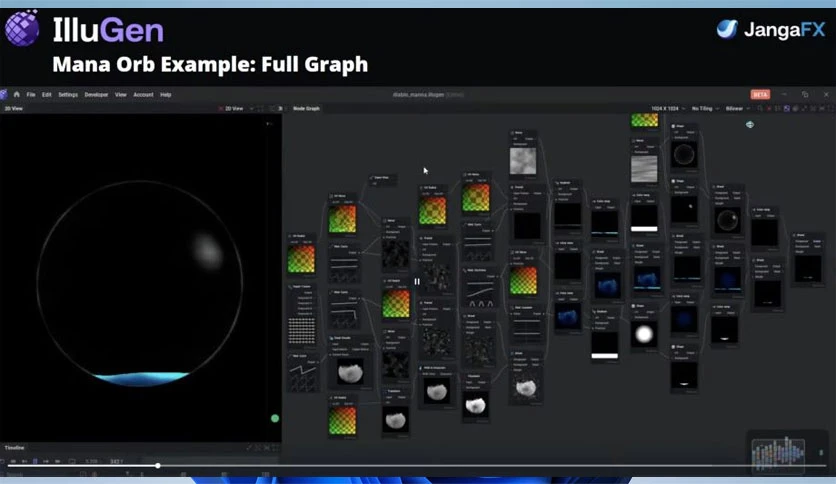Click the teal gizmo icon in node graph

click(750, 124)
